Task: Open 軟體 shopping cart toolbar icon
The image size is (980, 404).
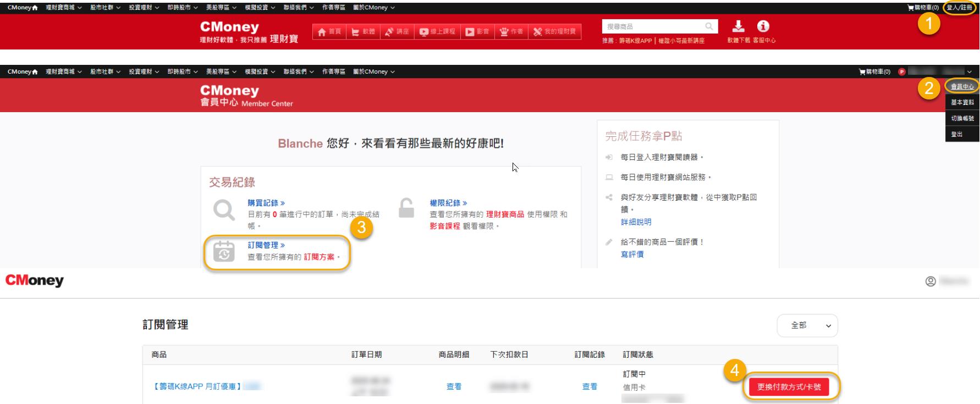Action: pos(356,32)
